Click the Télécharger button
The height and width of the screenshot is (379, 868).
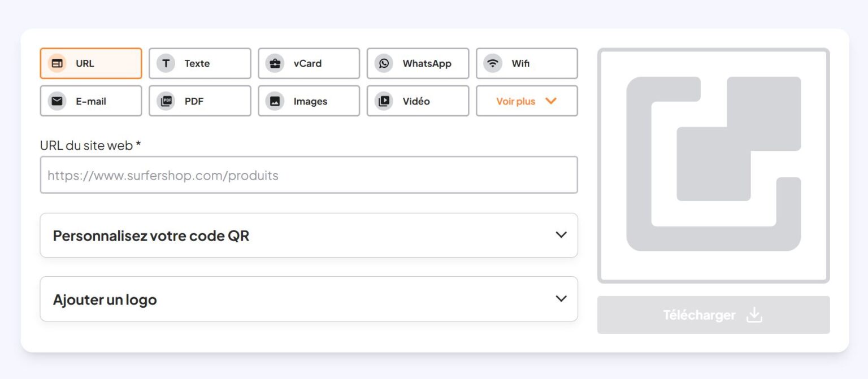pos(714,315)
